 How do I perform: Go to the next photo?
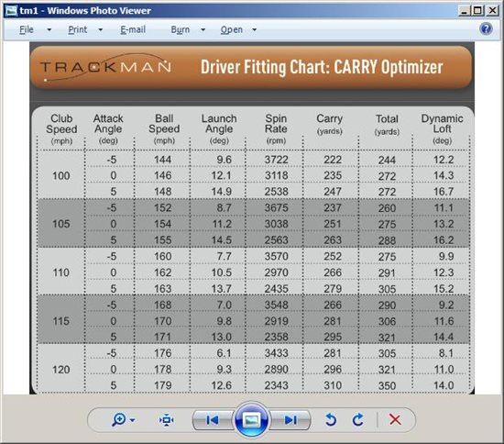[290, 420]
